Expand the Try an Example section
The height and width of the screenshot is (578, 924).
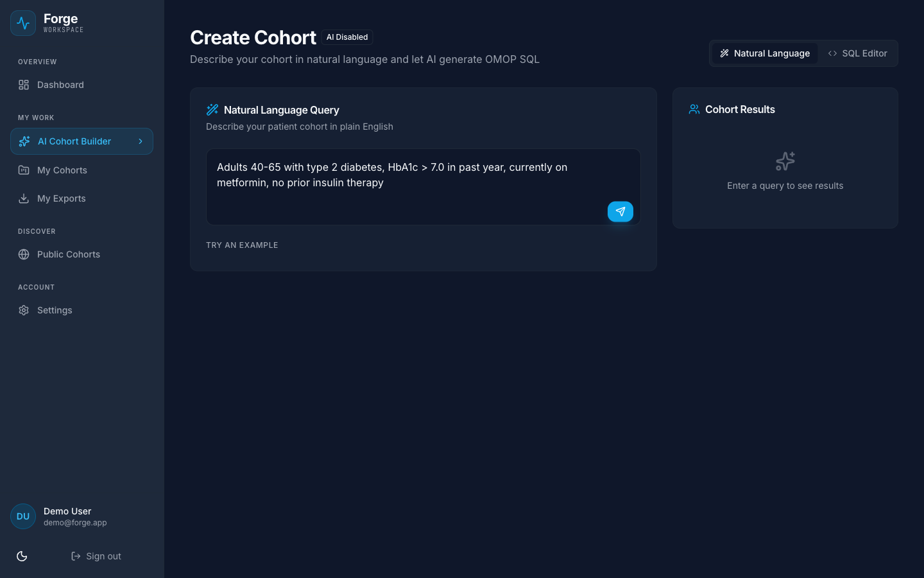coord(242,245)
